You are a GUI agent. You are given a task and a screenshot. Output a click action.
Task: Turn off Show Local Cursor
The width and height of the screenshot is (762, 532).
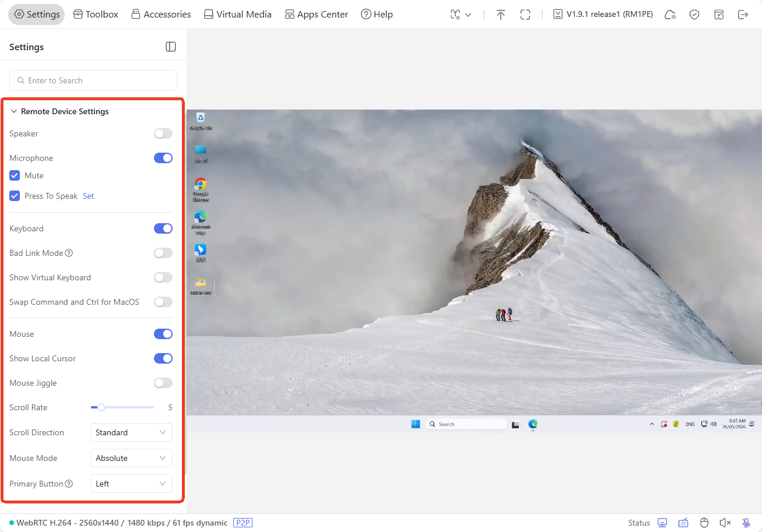tap(163, 358)
